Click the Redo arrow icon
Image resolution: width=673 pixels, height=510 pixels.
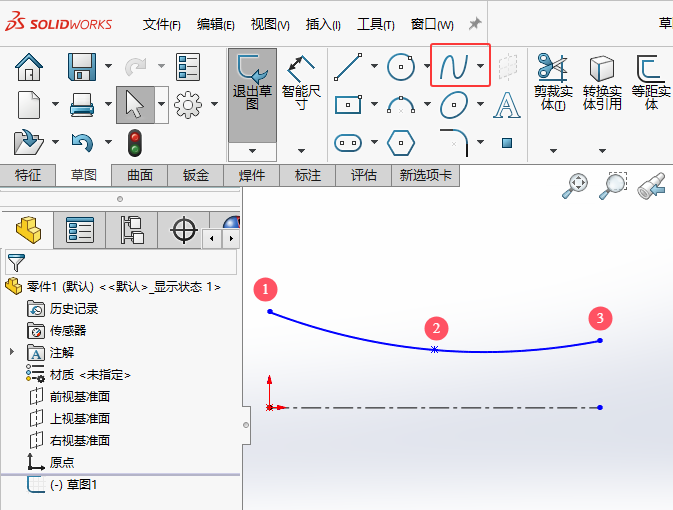(136, 67)
